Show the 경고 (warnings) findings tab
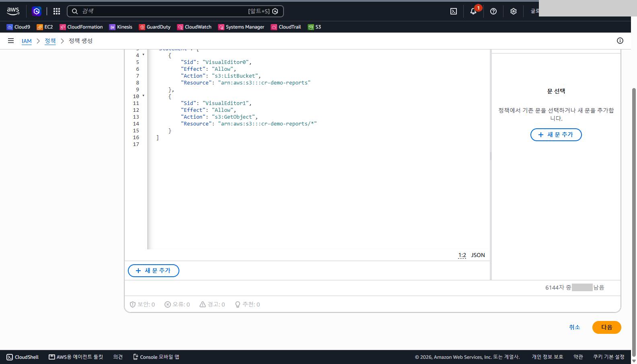 pos(212,304)
